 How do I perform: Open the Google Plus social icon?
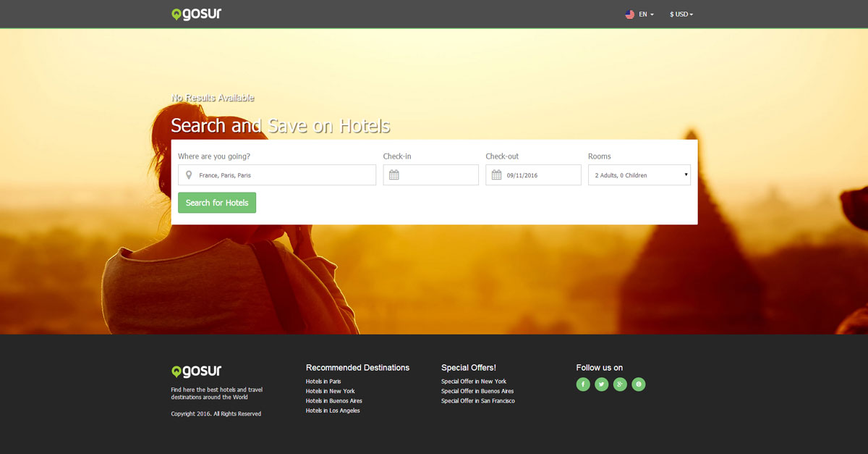620,384
